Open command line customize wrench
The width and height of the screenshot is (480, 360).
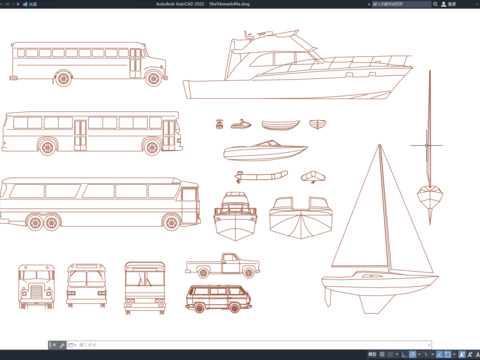(62, 345)
